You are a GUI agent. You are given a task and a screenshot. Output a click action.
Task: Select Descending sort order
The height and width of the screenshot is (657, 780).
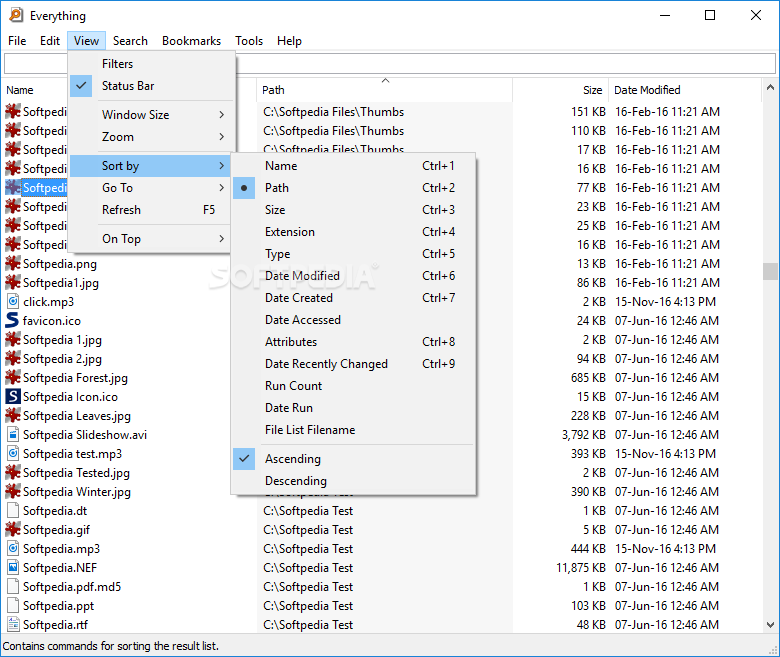[353, 480]
